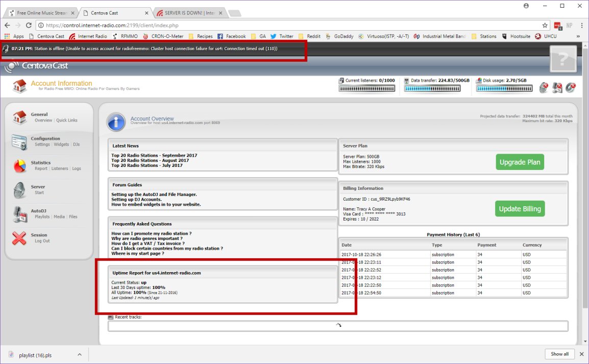Bookmark this page with the star icon
589x364 pixels.
(x=545, y=25)
